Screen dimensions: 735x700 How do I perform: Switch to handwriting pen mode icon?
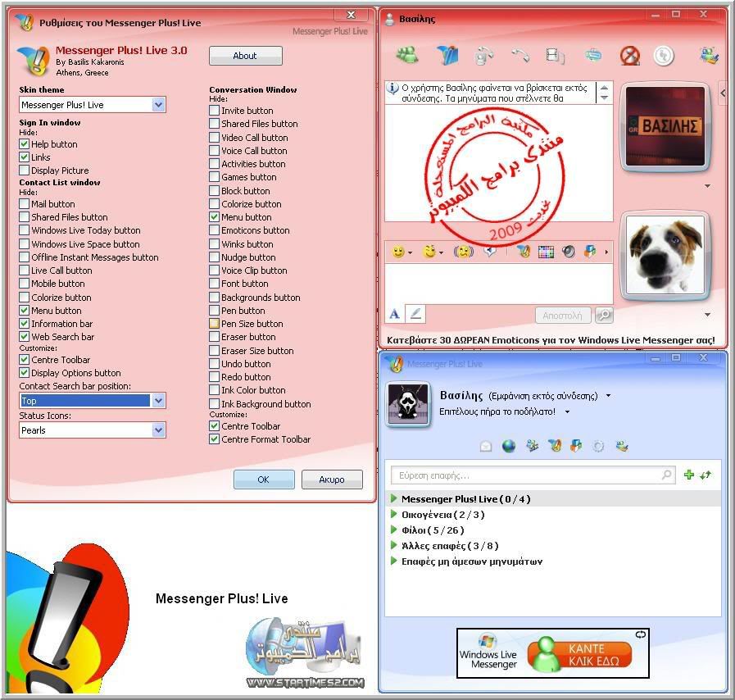point(415,314)
